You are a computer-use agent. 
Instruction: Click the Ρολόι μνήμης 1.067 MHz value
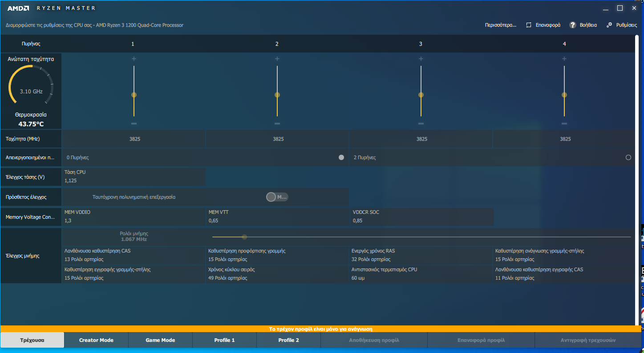coord(134,239)
